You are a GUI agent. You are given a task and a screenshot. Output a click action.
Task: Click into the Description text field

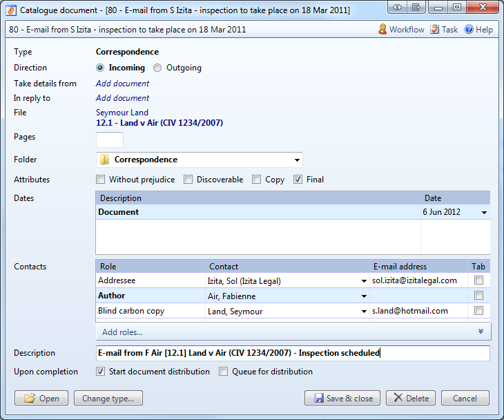point(293,353)
